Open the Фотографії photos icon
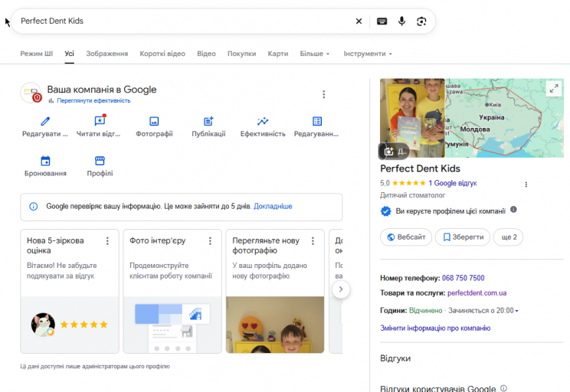This screenshot has width=570, height=392. pyautogui.click(x=154, y=121)
